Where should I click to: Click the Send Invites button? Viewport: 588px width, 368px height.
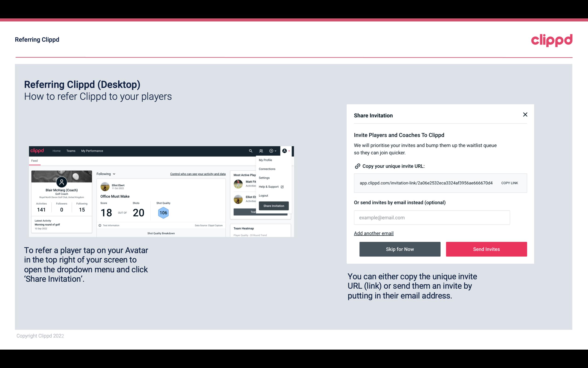486,249
